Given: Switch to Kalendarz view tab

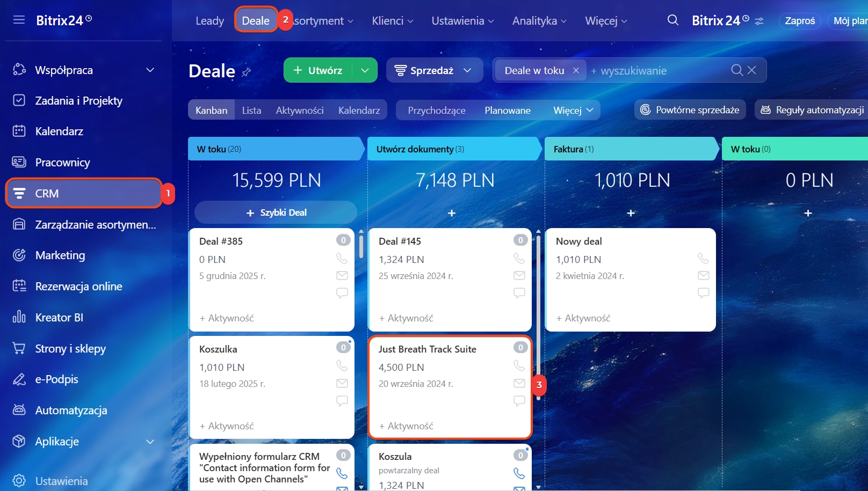Looking at the screenshot, I should pyautogui.click(x=359, y=110).
